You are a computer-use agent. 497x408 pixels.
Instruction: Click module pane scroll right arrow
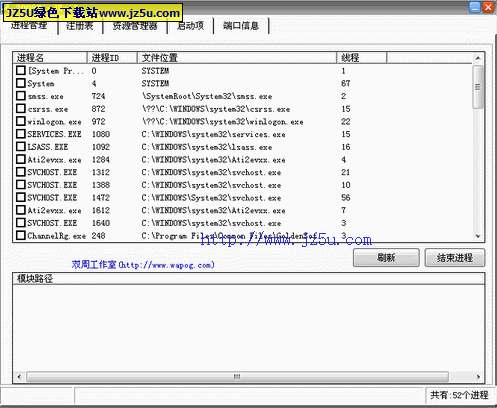pyautogui.click(x=479, y=377)
